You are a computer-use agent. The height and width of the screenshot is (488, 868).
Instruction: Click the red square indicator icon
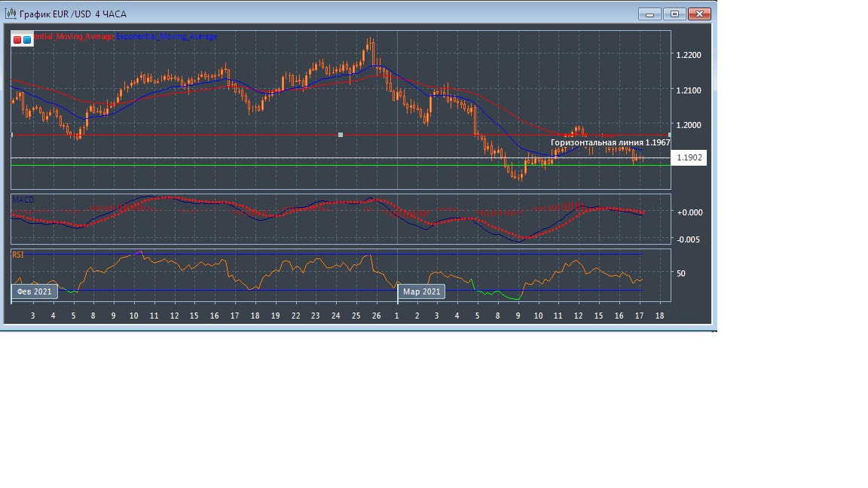click(18, 39)
